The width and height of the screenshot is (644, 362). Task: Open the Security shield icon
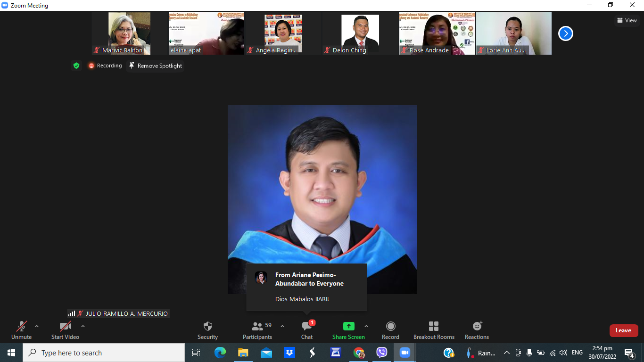tap(207, 327)
